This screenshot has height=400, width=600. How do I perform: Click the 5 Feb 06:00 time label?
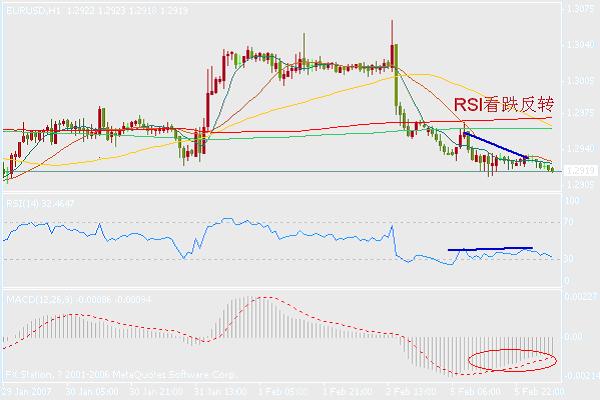pyautogui.click(x=475, y=392)
